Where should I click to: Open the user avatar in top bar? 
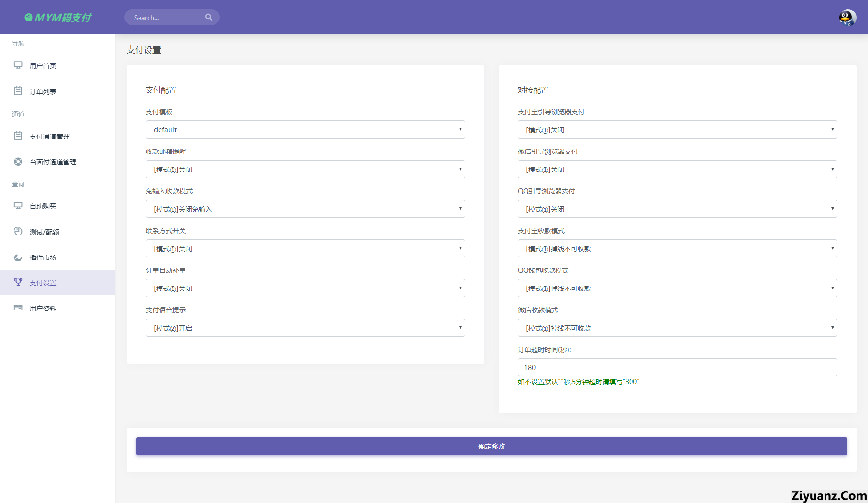(847, 18)
